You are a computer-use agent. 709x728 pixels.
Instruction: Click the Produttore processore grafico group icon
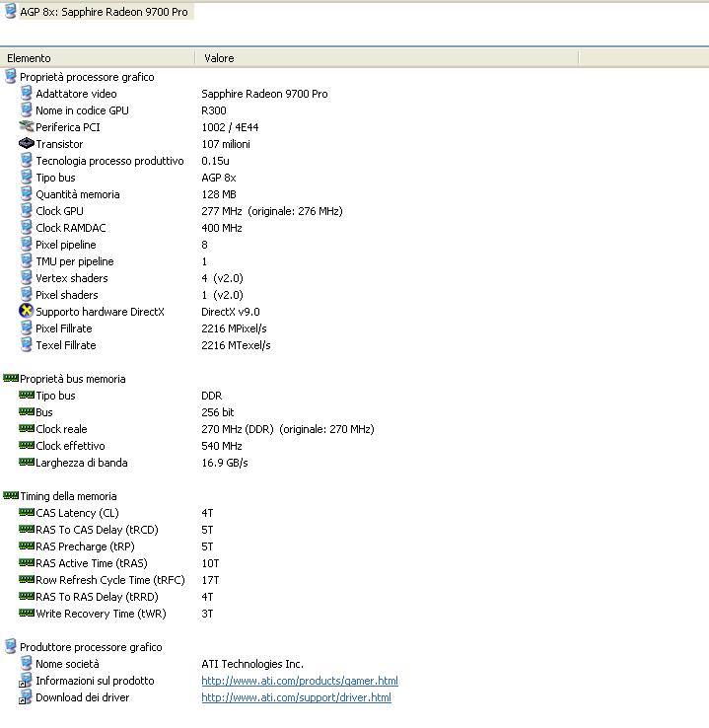(10, 646)
